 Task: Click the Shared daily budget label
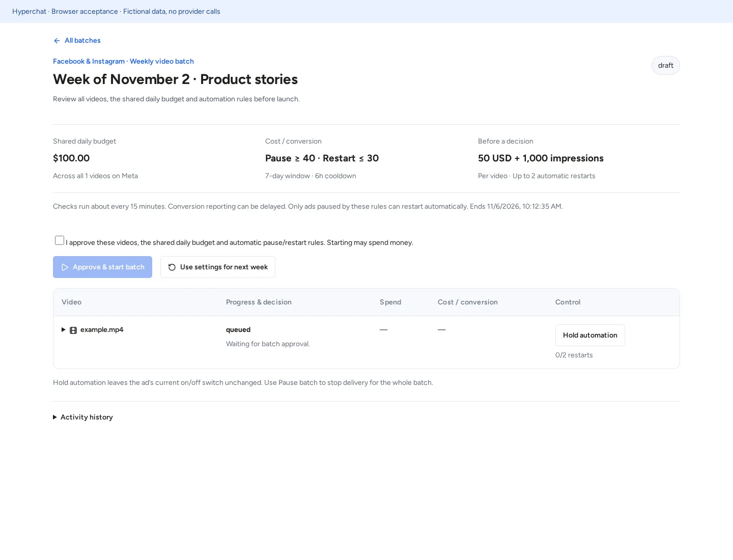84,142
